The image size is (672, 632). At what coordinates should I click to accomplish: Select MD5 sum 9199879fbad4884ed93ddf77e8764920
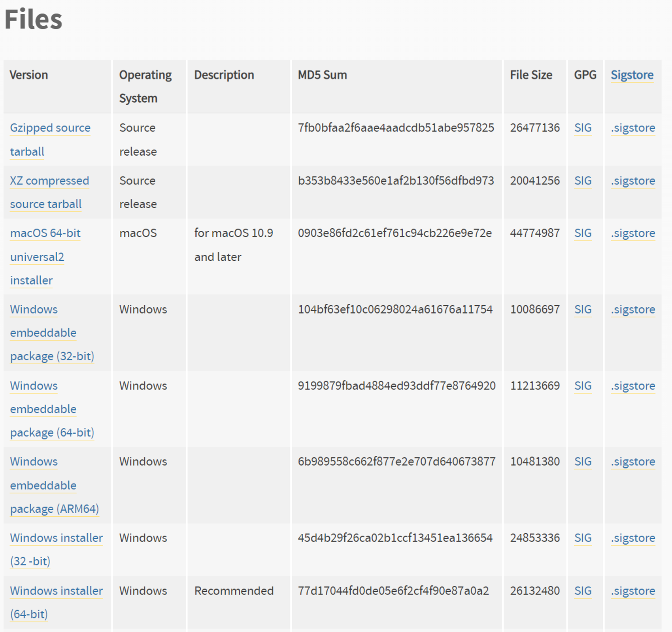click(396, 386)
